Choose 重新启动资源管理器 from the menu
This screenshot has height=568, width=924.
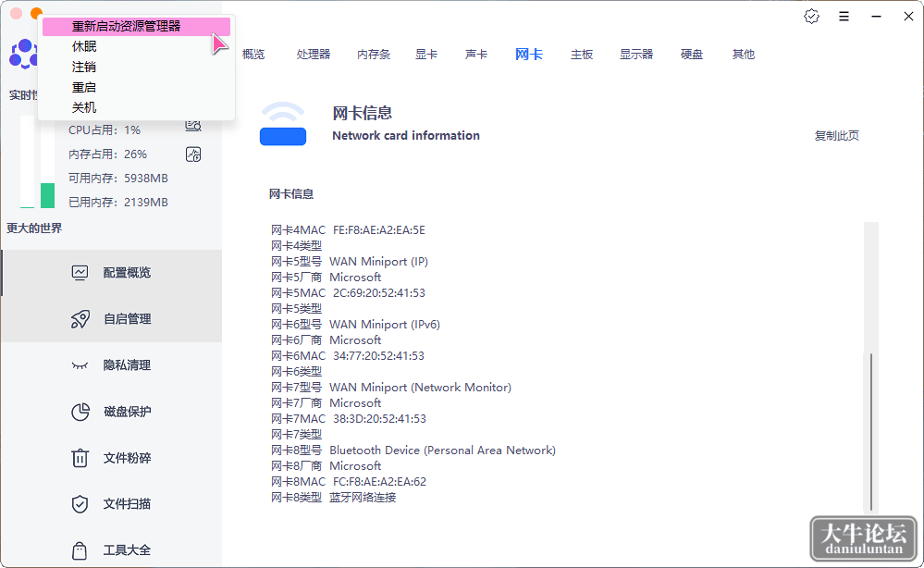(136, 27)
